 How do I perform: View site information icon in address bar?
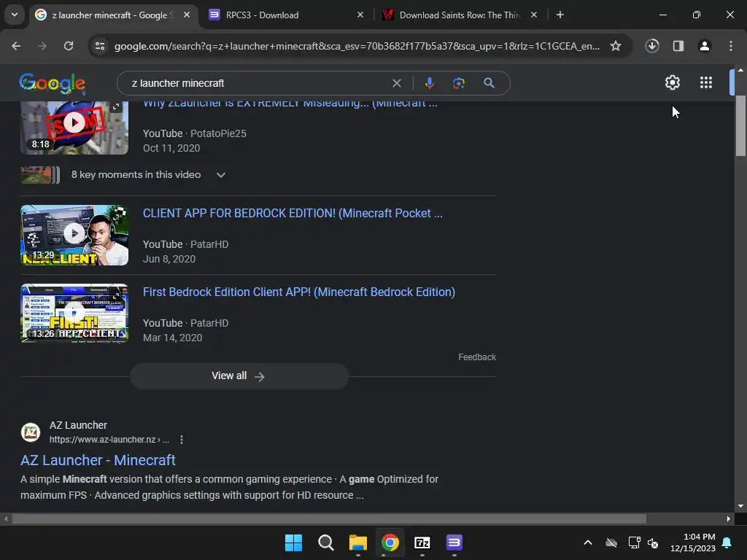point(100,46)
